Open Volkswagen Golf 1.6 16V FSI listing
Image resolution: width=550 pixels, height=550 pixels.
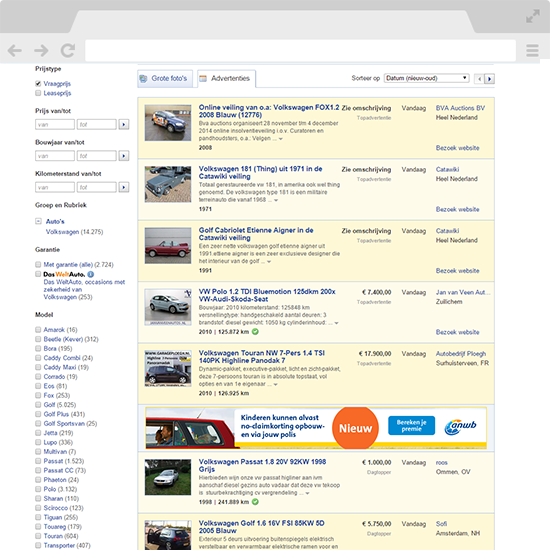(x=261, y=527)
